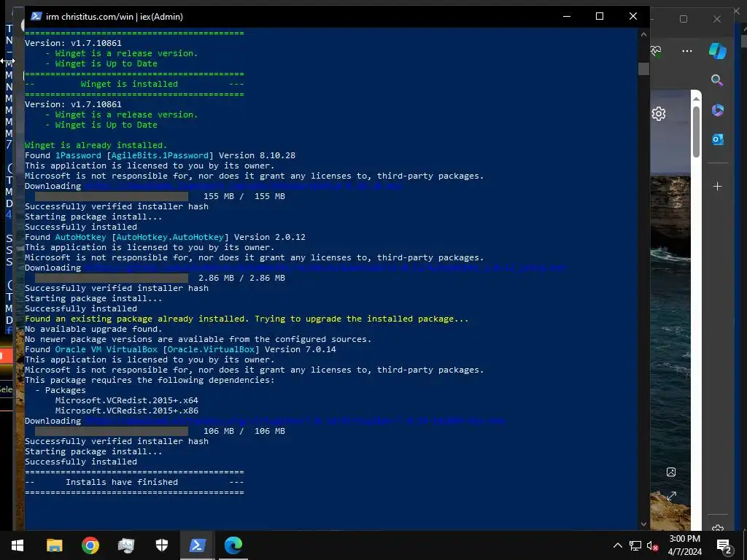This screenshot has height=560, width=747.
Task: Show hidden system tray icons
Action: [617, 545]
